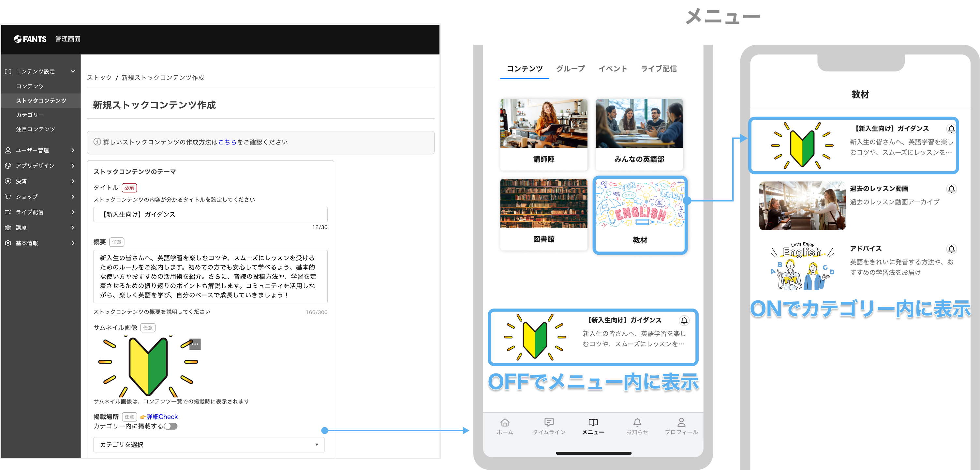The width and height of the screenshot is (980, 470).
Task: Tap the プロフィール icon in phone navigation
Action: point(681,422)
